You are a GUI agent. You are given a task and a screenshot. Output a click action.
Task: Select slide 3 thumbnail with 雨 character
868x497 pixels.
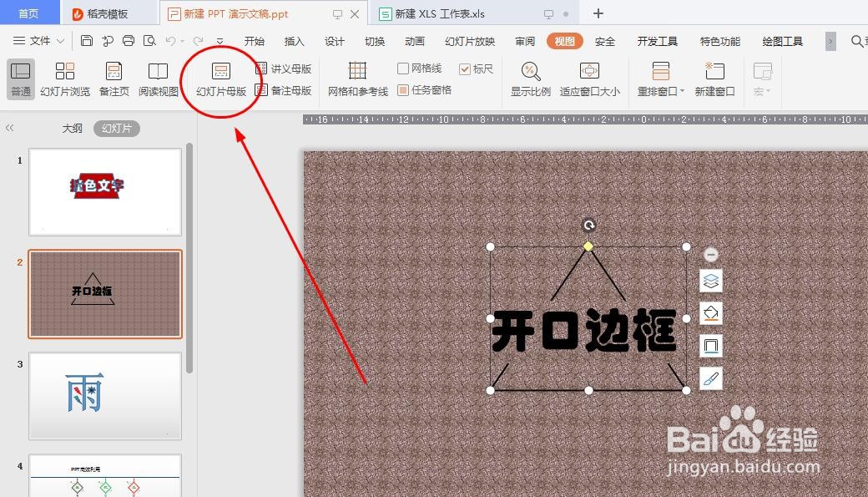[x=105, y=394]
